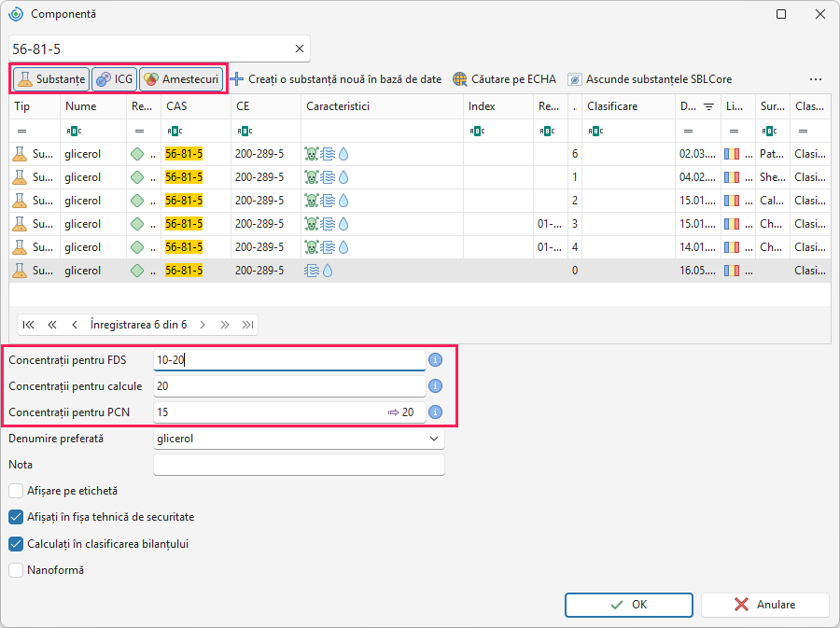Sort by the CAS column header

196,106
